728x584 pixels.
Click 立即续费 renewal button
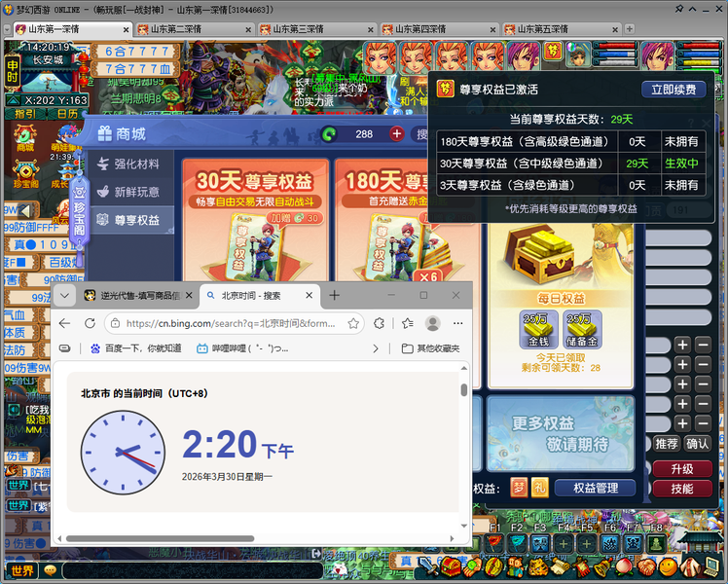673,90
